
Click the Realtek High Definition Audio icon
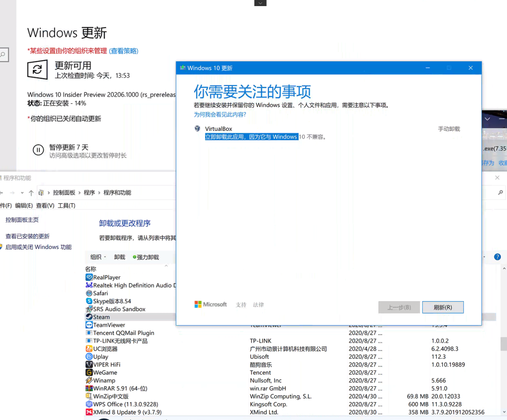[89, 285]
